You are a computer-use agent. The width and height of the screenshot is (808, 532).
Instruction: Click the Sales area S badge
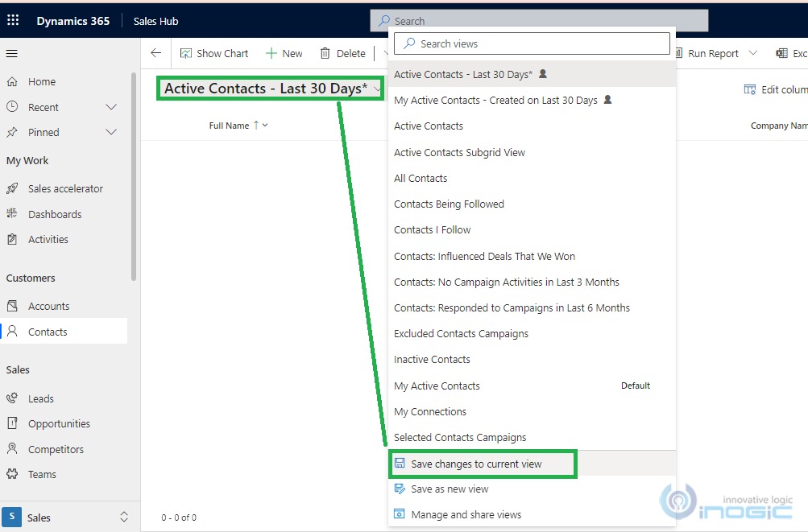(11, 517)
